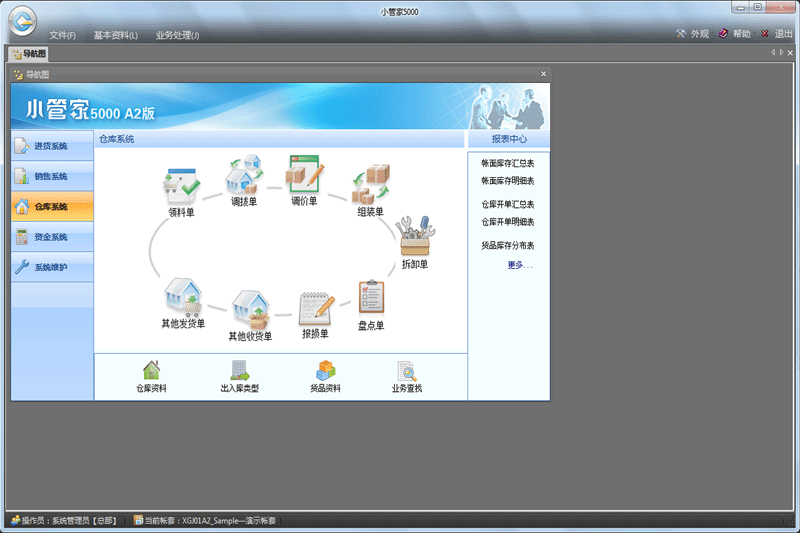Close the active document tab area
This screenshot has height=533, width=800.
(x=790, y=53)
